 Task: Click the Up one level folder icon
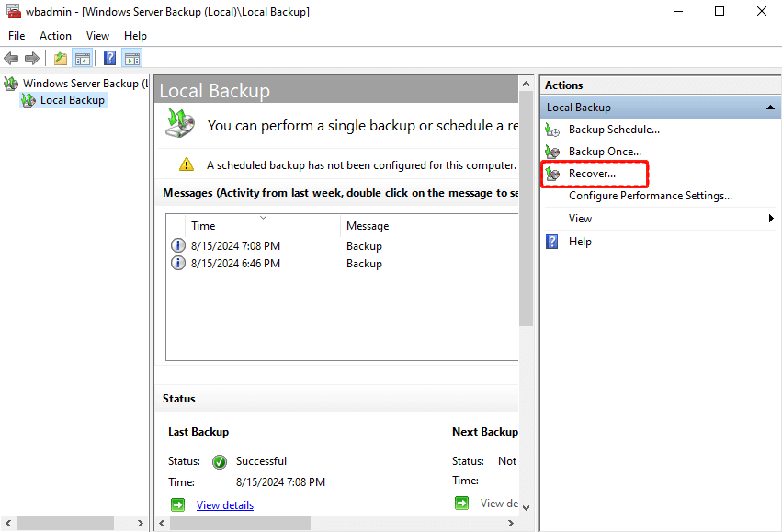click(x=61, y=58)
